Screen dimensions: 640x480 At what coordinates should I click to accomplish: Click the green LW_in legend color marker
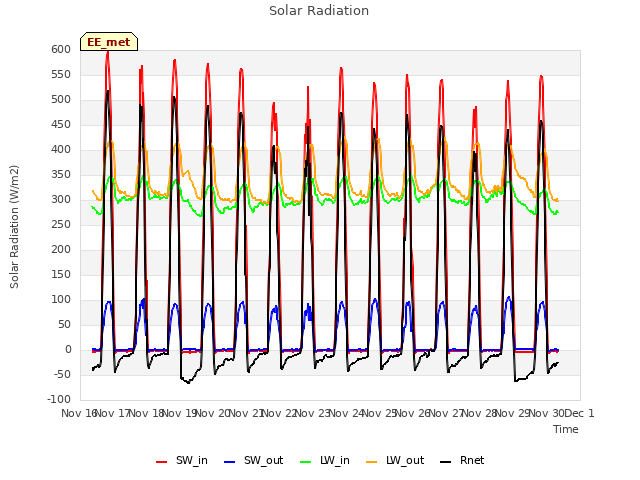[x=305, y=462]
